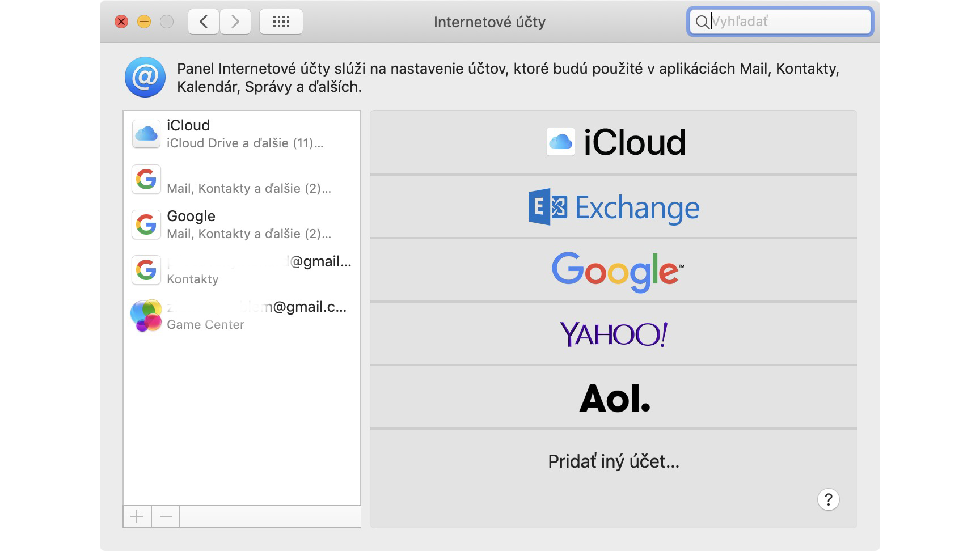The height and width of the screenshot is (551, 980).
Task: Click "Kontakty" subtitle text
Action: pyautogui.click(x=193, y=279)
